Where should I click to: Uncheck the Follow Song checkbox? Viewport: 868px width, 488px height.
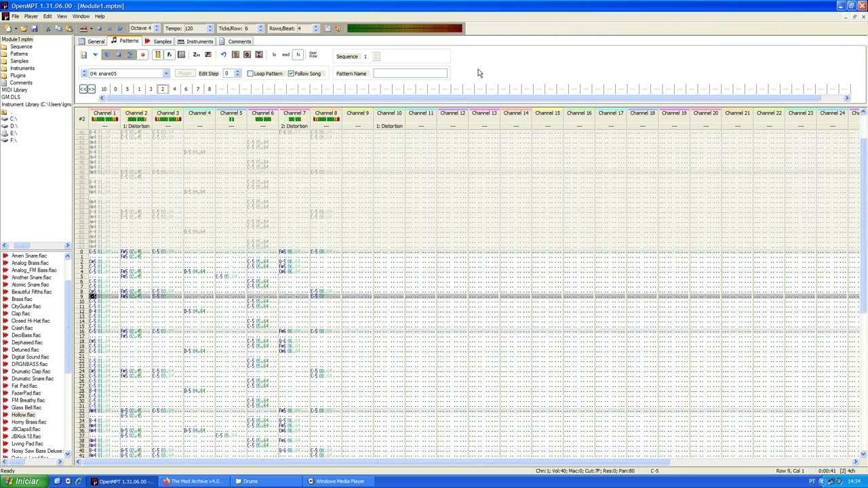(x=291, y=73)
